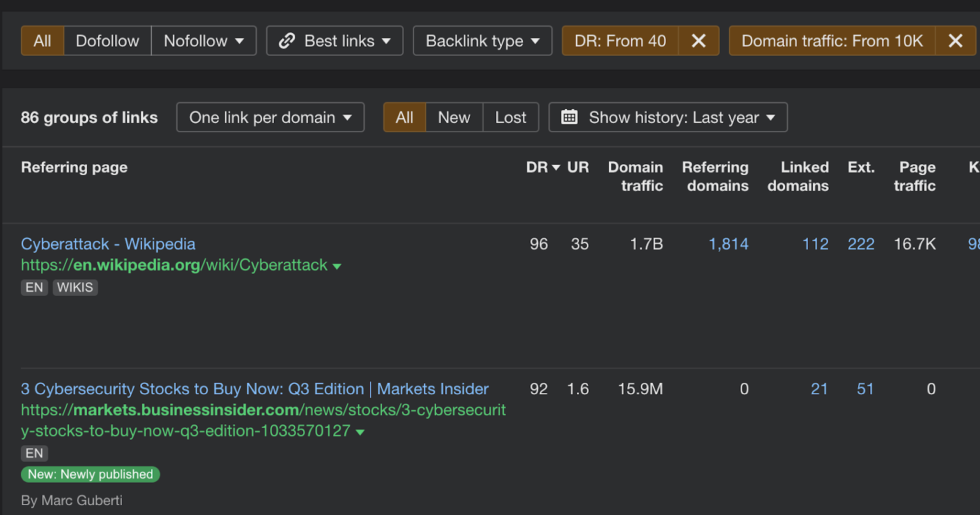This screenshot has height=515, width=980.
Task: Open the 112 linked domains link
Action: [815, 244]
